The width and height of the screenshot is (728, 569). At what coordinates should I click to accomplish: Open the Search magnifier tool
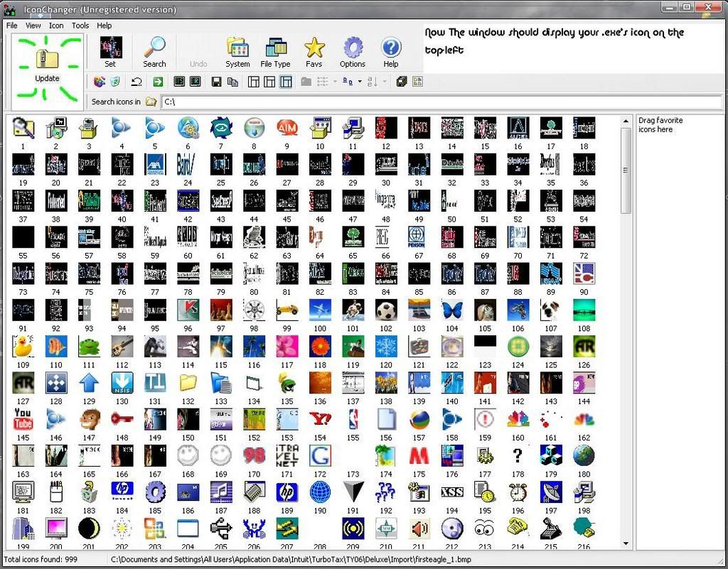point(154,52)
